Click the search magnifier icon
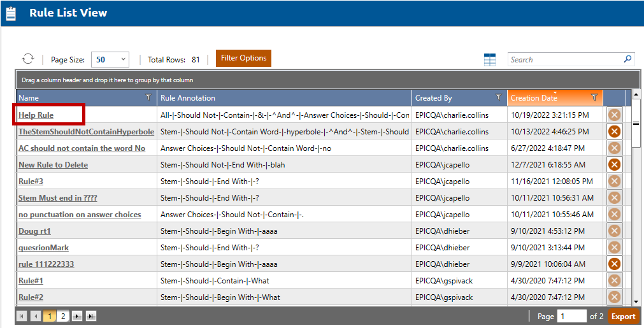This screenshot has height=328, width=644. [627, 59]
